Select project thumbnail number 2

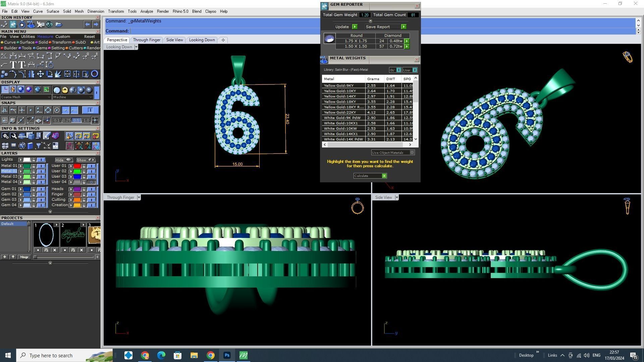click(x=73, y=235)
